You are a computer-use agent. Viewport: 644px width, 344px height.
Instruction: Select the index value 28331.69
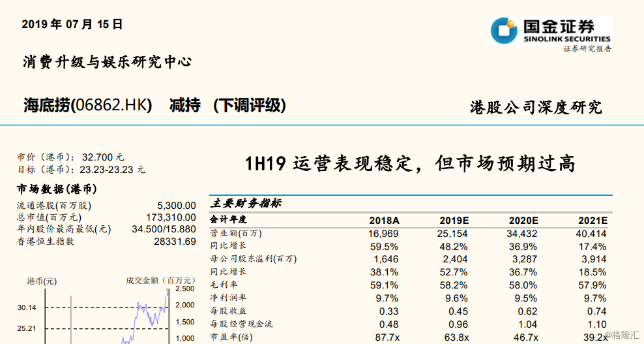tap(175, 242)
